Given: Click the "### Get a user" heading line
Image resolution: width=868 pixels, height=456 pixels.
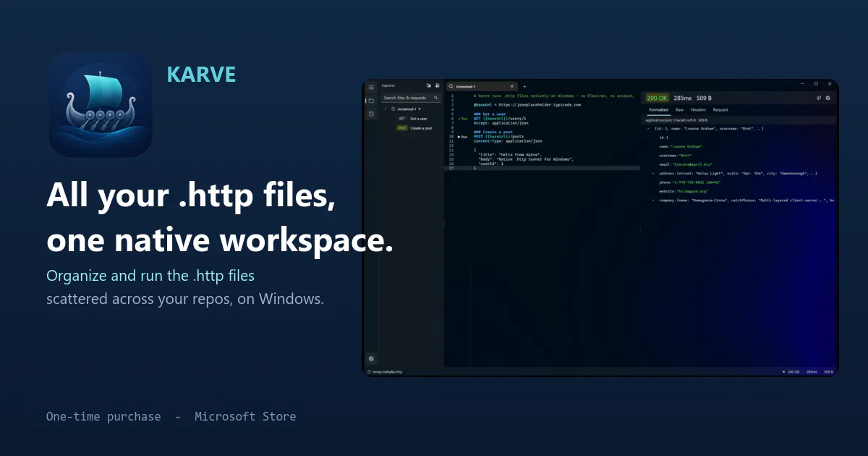Looking at the screenshot, I should (490, 114).
